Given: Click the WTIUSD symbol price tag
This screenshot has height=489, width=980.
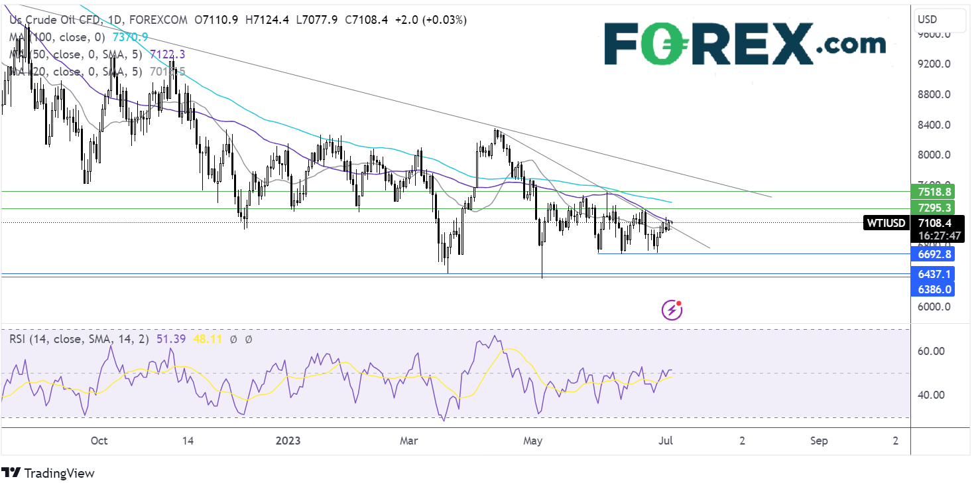Looking at the screenshot, I should [886, 223].
